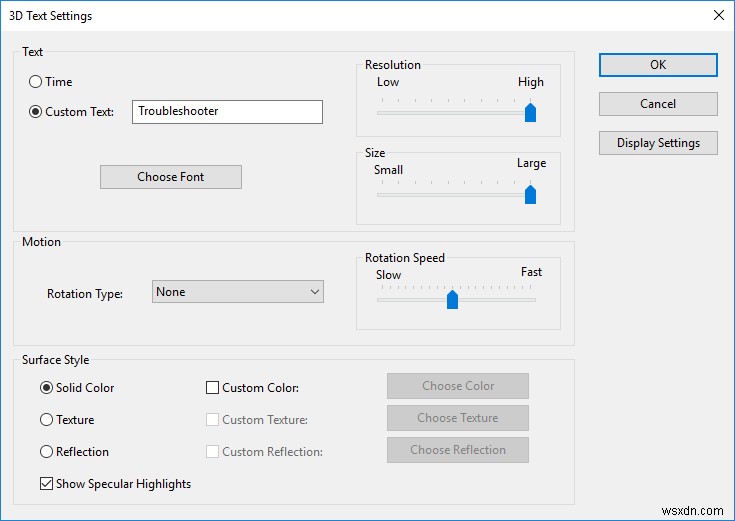Click the Choose Color button
Image resolution: width=735 pixels, height=521 pixels.
458,386
